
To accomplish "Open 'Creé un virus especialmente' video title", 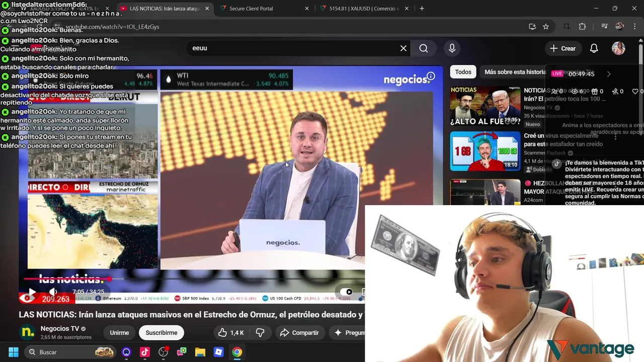I will [563, 140].
